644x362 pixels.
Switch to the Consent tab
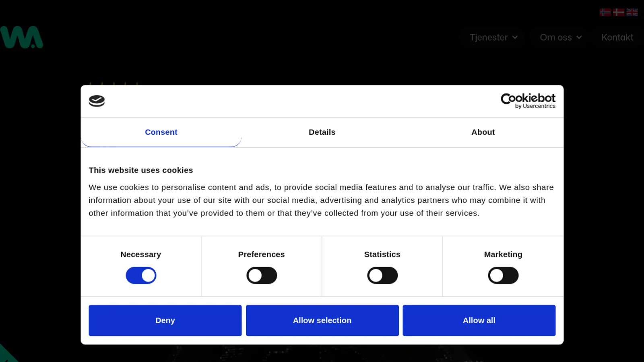(x=161, y=132)
